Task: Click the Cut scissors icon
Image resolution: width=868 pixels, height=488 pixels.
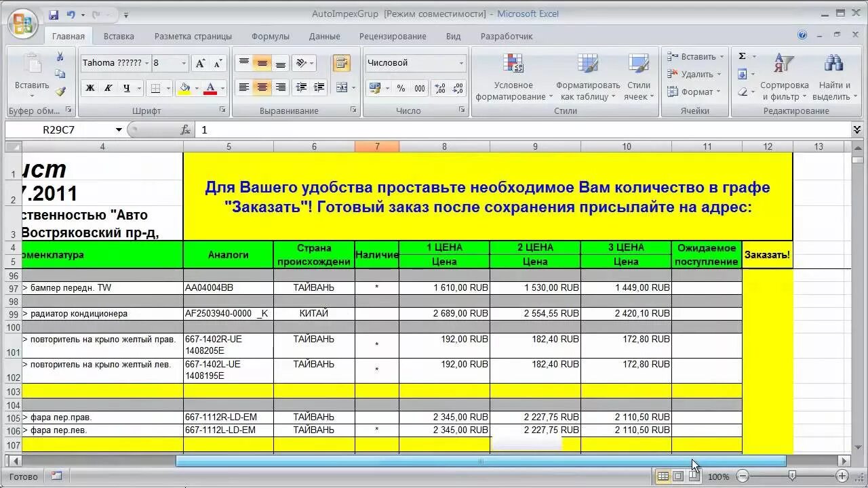Action: (60, 58)
